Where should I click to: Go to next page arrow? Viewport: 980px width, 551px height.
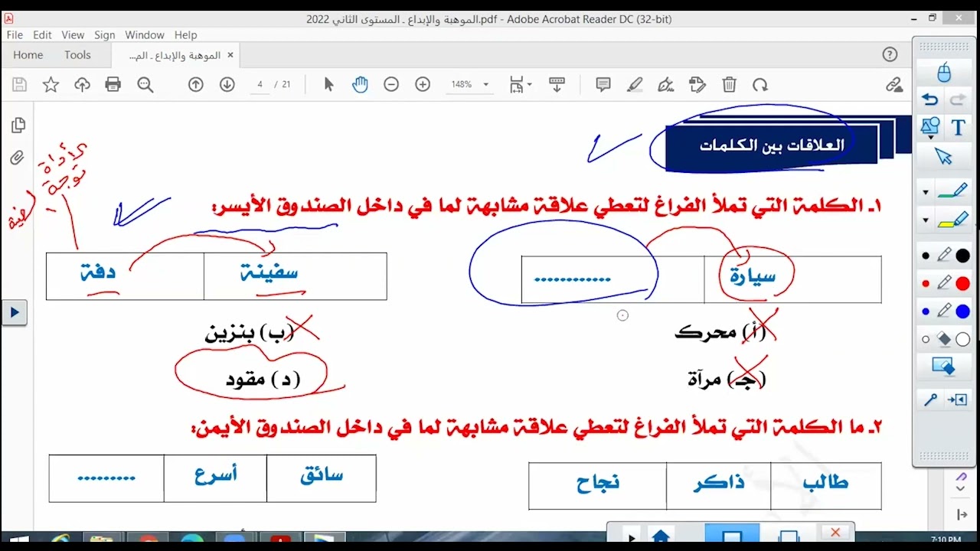tap(227, 85)
